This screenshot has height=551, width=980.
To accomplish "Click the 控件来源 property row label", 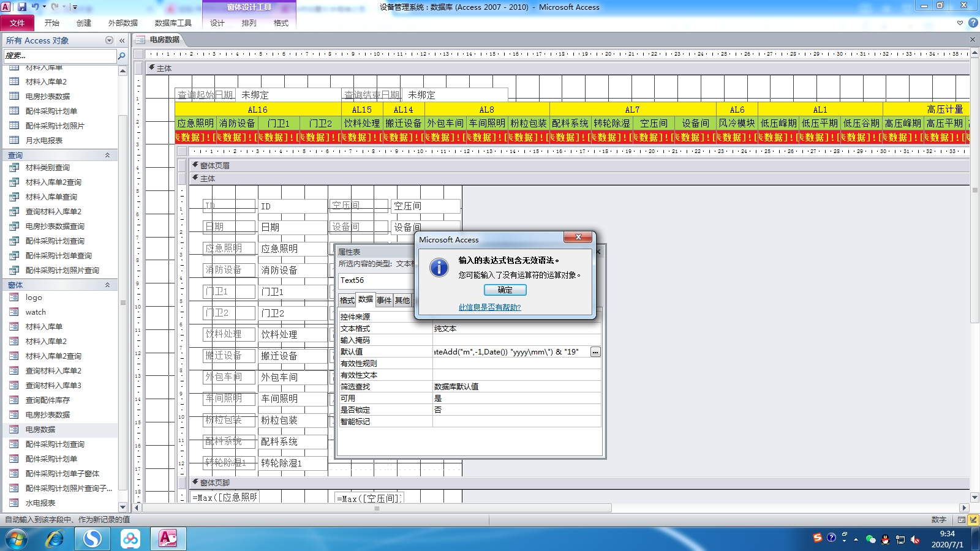I will [x=385, y=317].
